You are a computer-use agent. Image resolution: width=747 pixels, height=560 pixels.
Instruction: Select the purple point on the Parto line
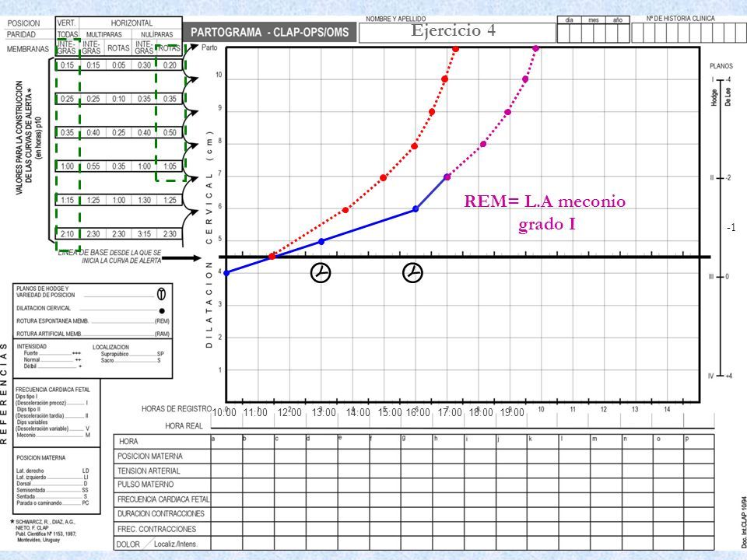click(x=535, y=48)
